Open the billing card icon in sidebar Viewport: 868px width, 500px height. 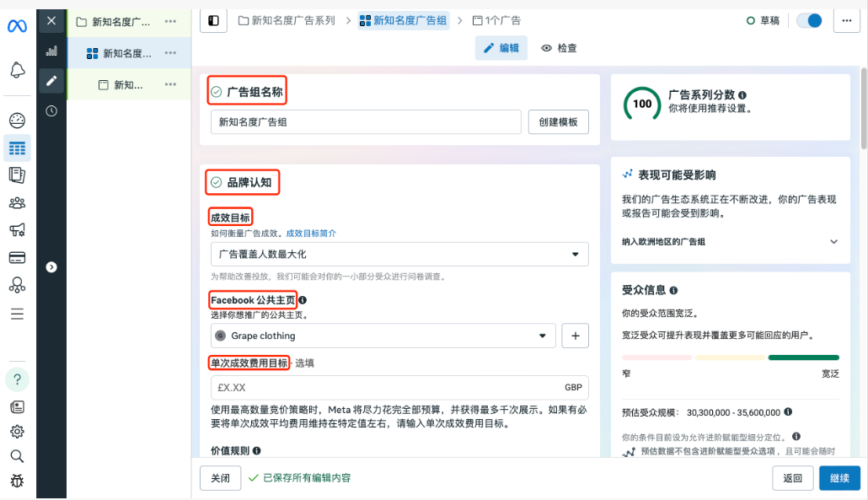point(18,257)
